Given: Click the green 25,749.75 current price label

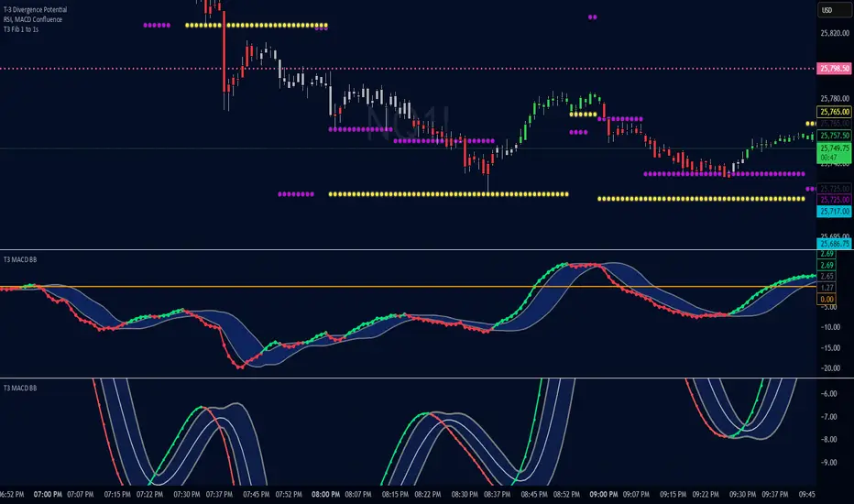Looking at the screenshot, I should coord(833,148).
